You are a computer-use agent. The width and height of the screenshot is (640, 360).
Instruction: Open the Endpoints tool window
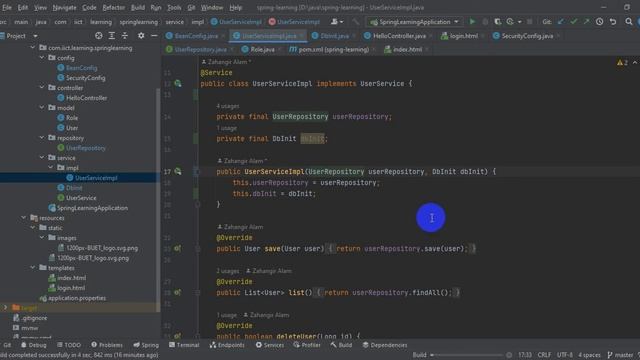tap(227, 345)
